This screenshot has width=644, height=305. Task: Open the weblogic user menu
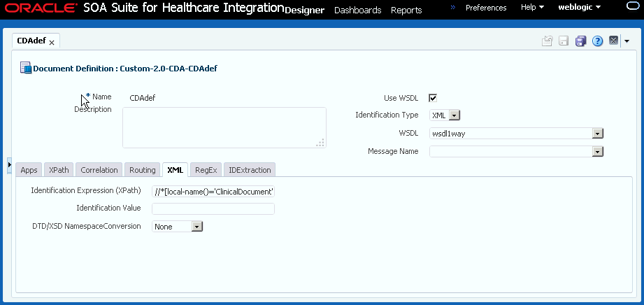click(580, 8)
